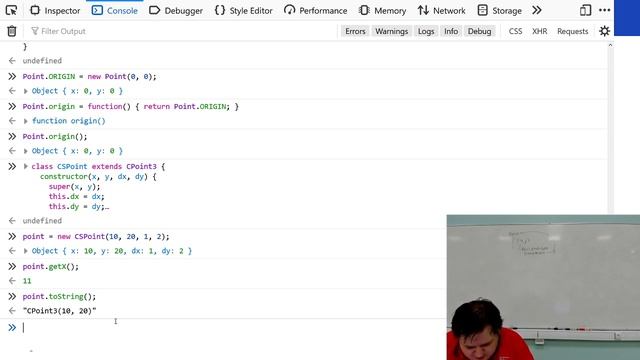
Task: Toggle the Debug filter
Action: (479, 31)
